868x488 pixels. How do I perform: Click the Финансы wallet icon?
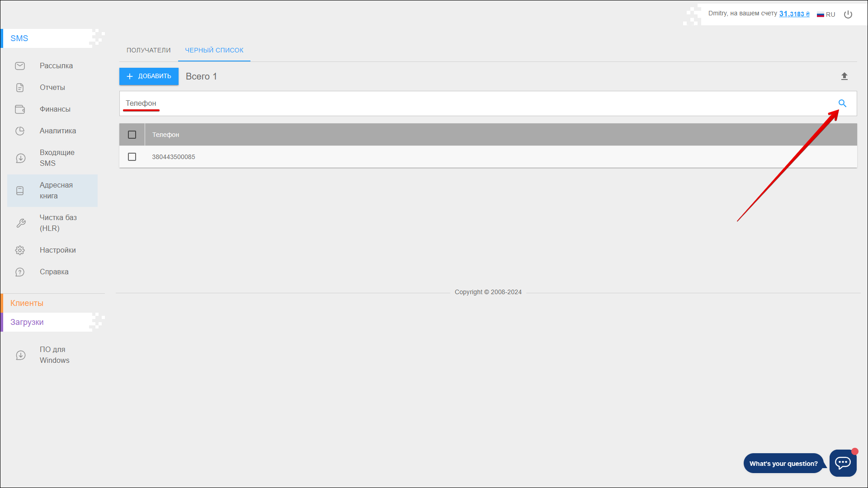click(x=20, y=109)
